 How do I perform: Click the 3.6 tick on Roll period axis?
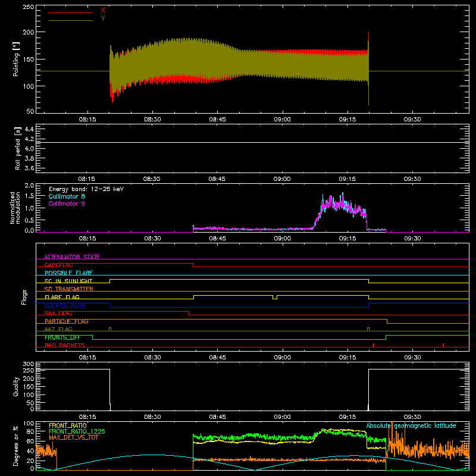coord(29,168)
